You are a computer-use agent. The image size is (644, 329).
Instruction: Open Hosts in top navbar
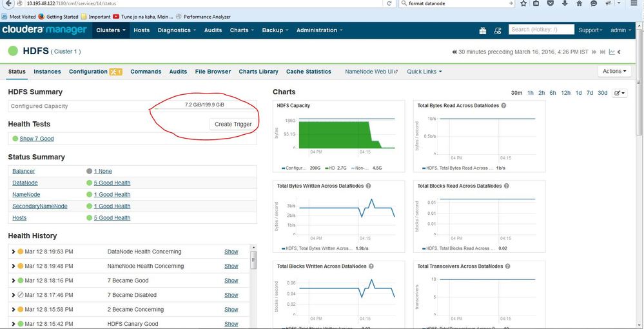142,30
